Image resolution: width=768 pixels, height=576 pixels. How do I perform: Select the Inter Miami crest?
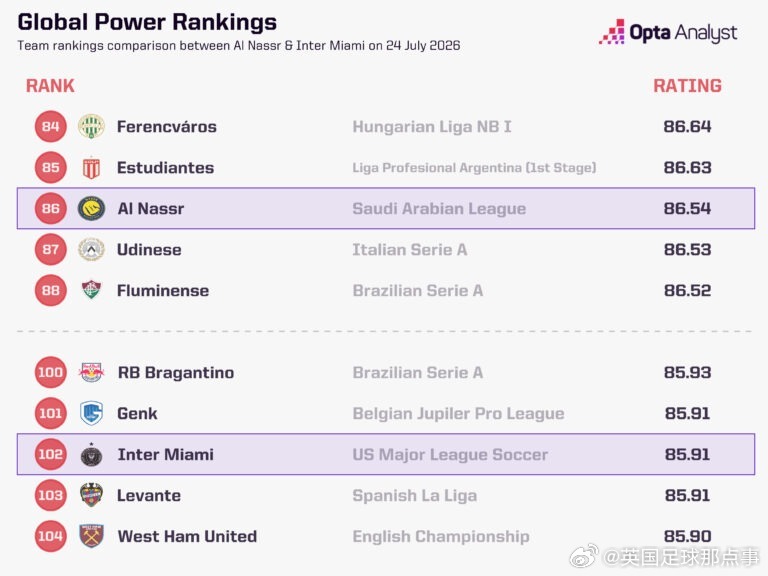click(x=91, y=454)
